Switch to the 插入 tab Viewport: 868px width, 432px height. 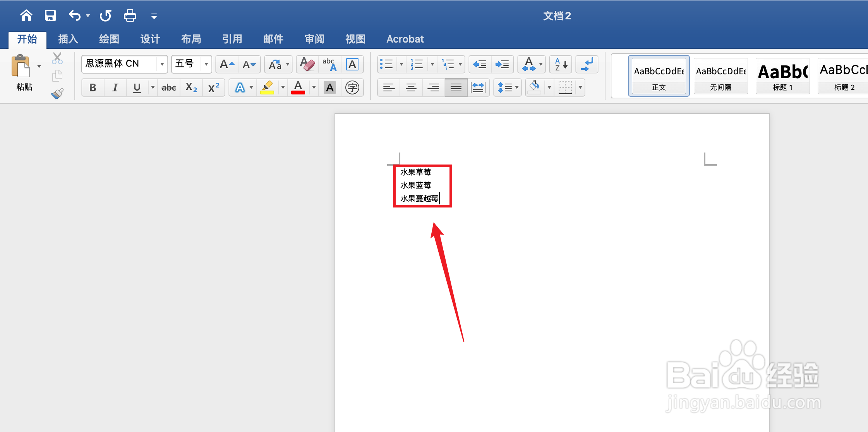(68, 39)
